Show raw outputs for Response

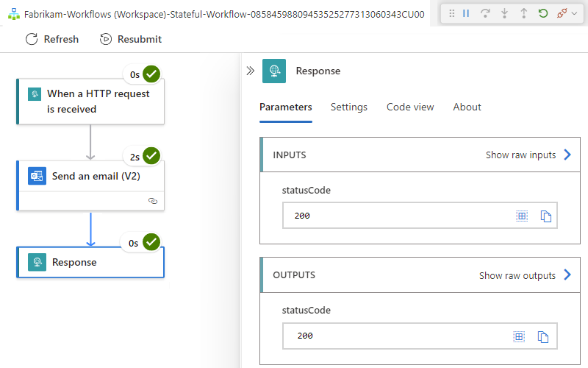(x=525, y=275)
